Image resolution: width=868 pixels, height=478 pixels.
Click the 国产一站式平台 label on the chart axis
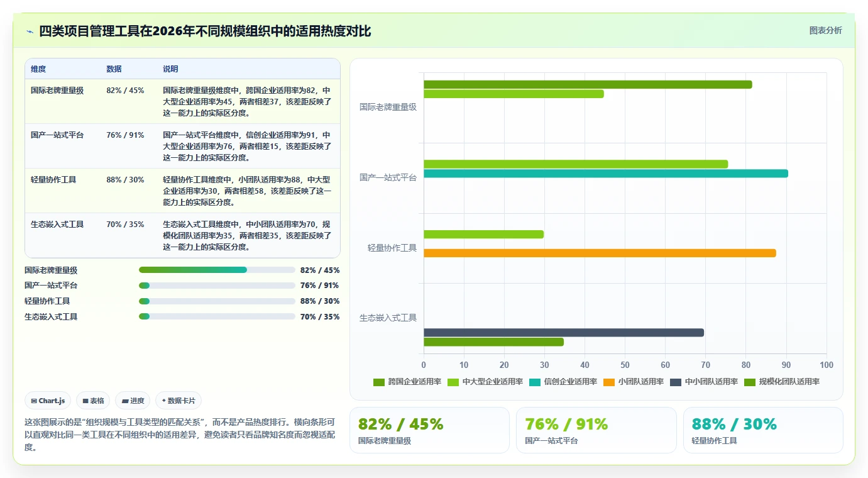pyautogui.click(x=388, y=177)
